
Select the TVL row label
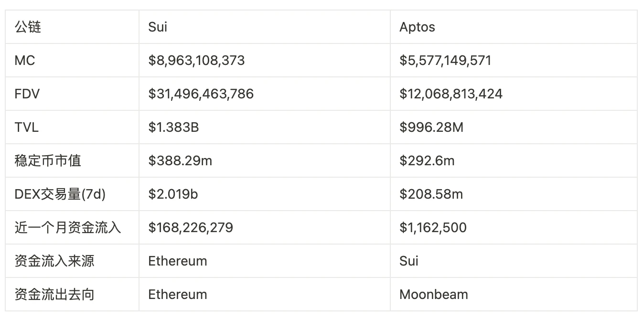[x=26, y=128]
